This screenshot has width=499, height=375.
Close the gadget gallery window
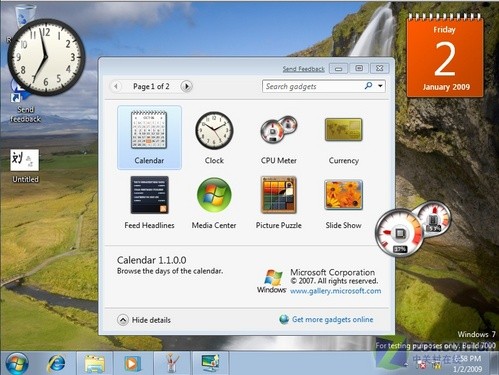click(x=379, y=68)
